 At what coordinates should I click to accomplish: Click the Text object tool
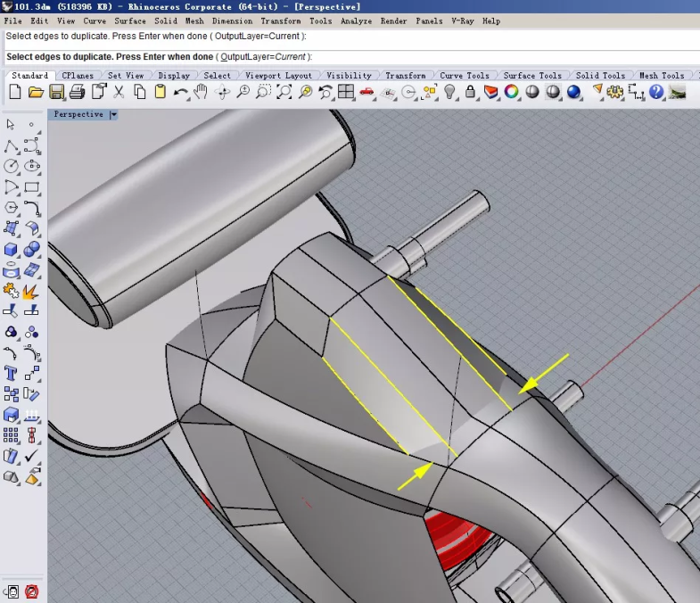tap(12, 374)
